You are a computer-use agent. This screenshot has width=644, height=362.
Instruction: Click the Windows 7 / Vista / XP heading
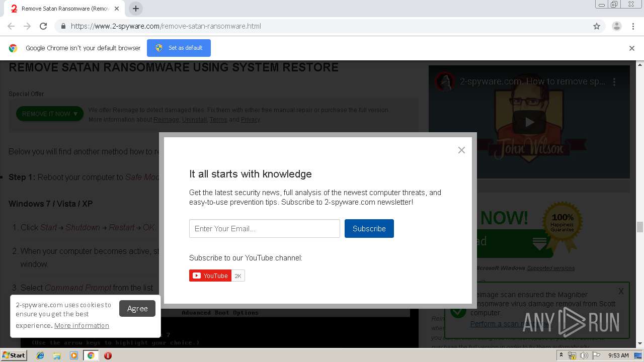[x=51, y=204]
